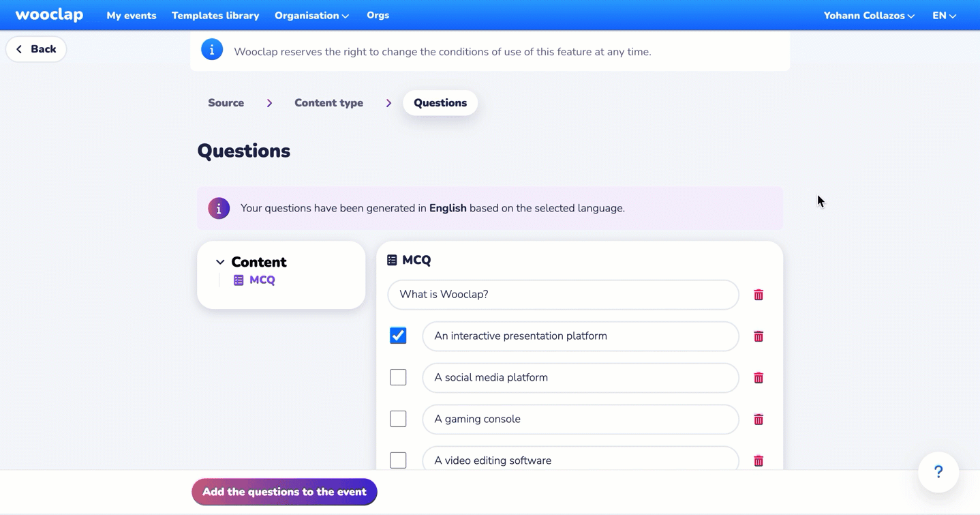The image size is (980, 515).
Task: Click the Wooclap logo
Action: [x=49, y=15]
